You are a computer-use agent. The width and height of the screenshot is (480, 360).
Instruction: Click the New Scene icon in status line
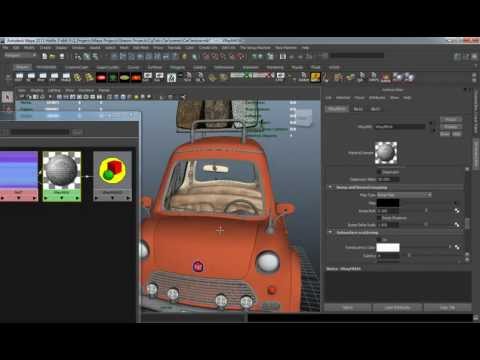44,56
